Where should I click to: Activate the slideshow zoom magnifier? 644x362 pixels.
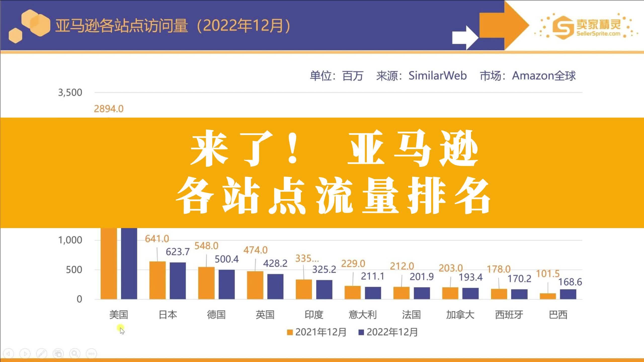[75, 354]
